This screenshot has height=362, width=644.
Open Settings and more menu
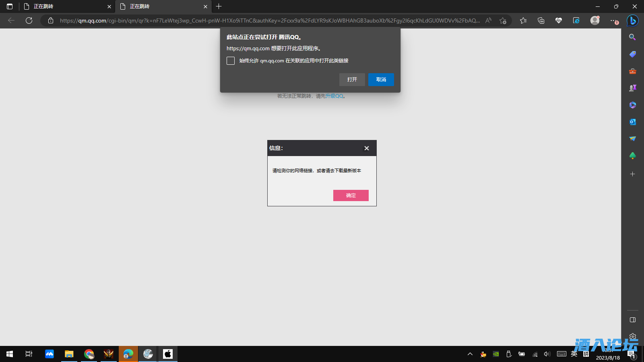[613, 21]
